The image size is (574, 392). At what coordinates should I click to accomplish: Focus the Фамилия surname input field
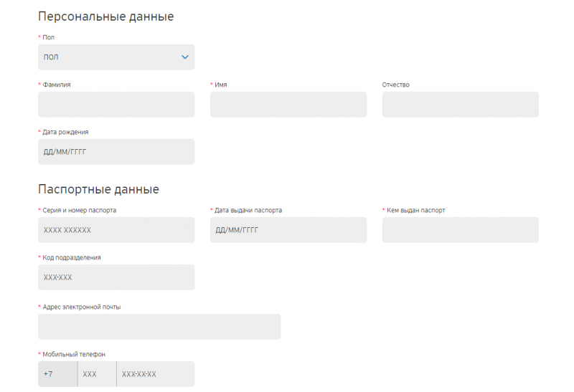(116, 105)
